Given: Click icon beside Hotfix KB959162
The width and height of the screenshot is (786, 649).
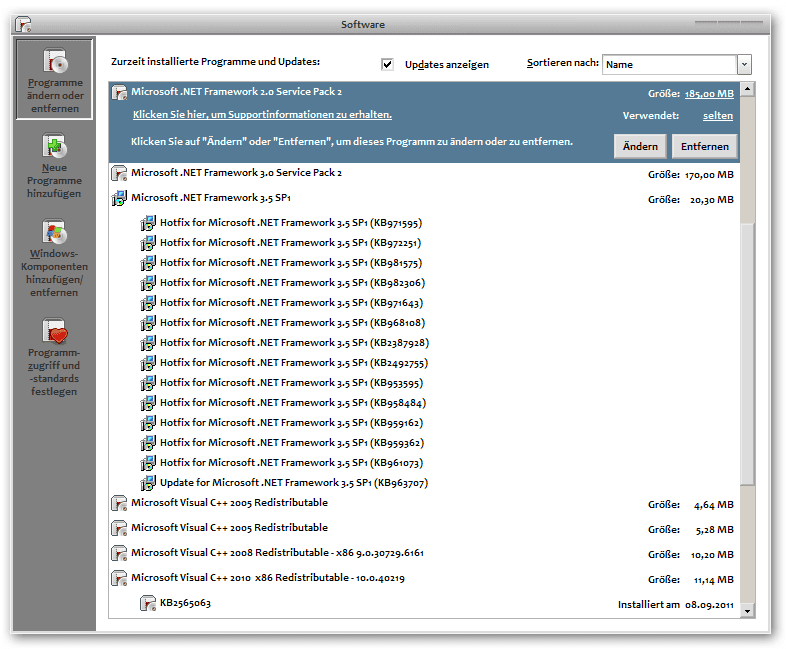Looking at the screenshot, I should 148,423.
